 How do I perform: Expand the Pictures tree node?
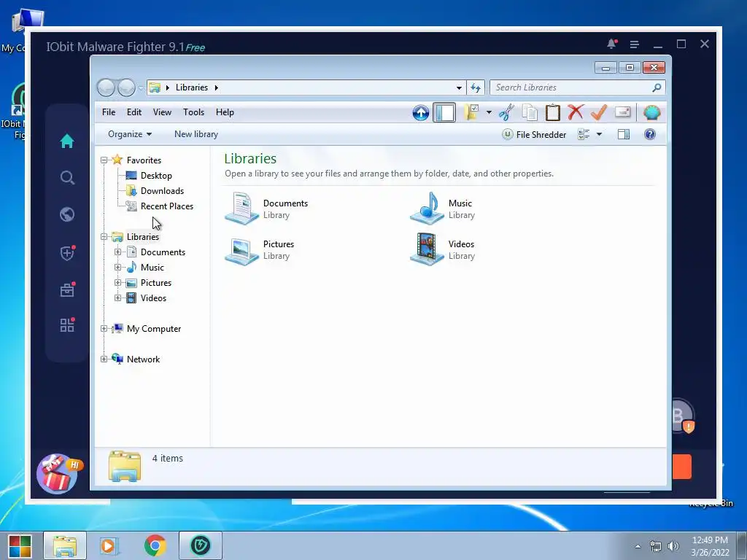[x=117, y=282]
